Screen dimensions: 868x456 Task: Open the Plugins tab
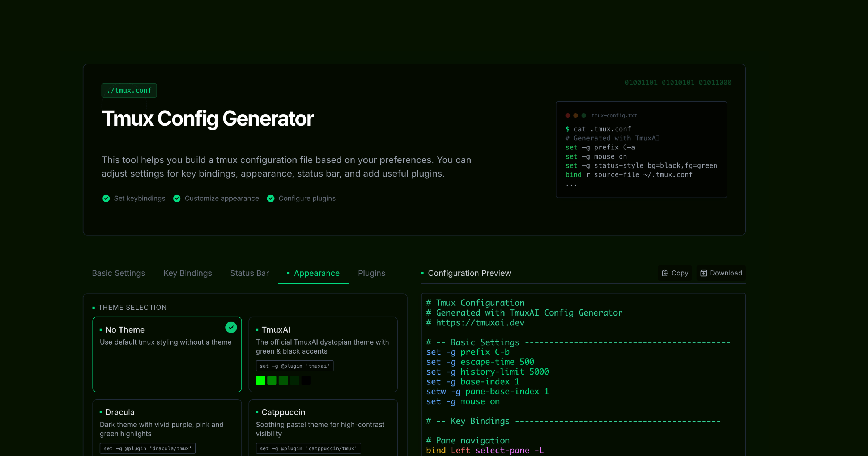[x=371, y=273]
